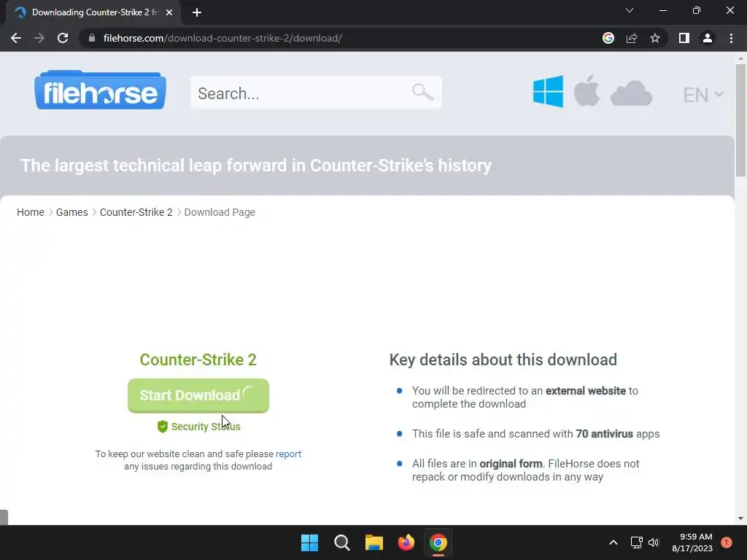Click the Google icon in address bar

click(x=608, y=38)
